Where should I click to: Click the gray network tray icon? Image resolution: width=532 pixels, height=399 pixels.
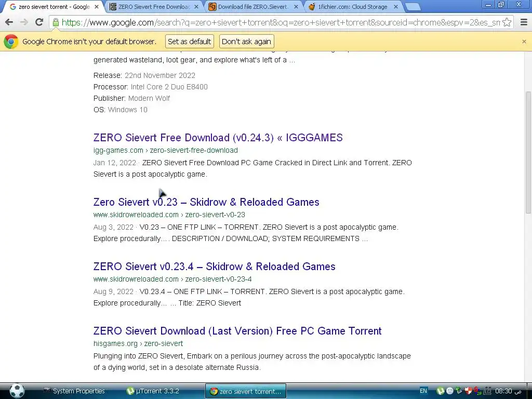coord(487,391)
